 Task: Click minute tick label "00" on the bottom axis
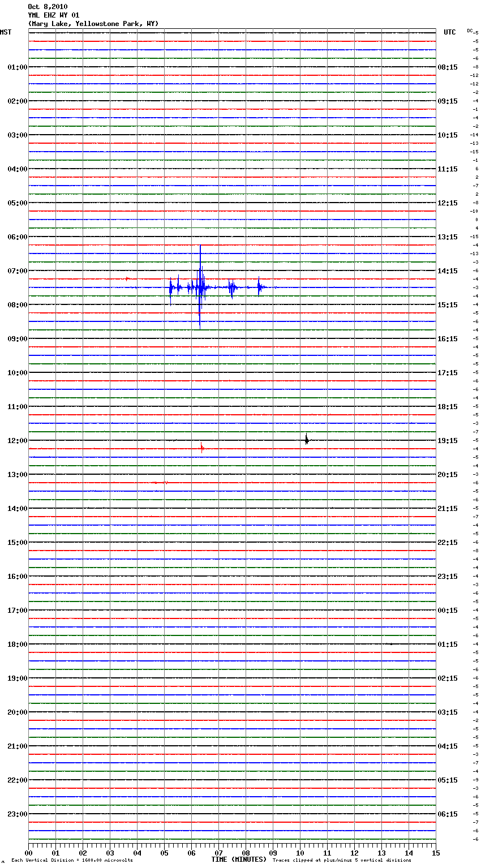click(x=28, y=853)
